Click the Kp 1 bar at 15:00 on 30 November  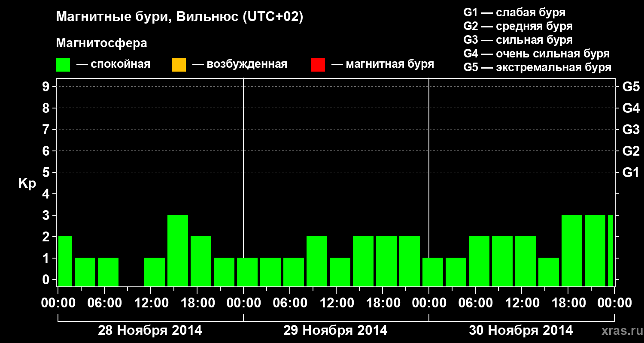[x=549, y=272]
